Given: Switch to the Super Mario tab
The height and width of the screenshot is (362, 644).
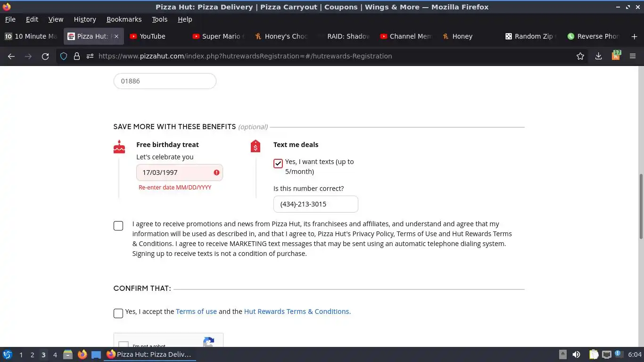Looking at the screenshot, I should click(219, 36).
